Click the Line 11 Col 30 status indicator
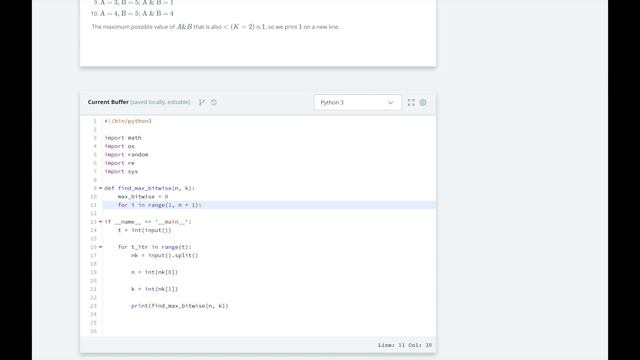640x360 pixels. [x=405, y=345]
